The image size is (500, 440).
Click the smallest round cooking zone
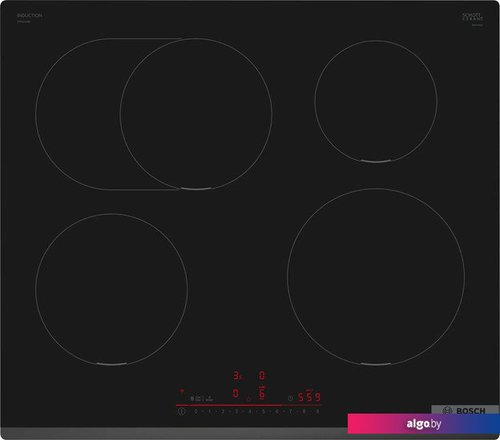(x=376, y=101)
